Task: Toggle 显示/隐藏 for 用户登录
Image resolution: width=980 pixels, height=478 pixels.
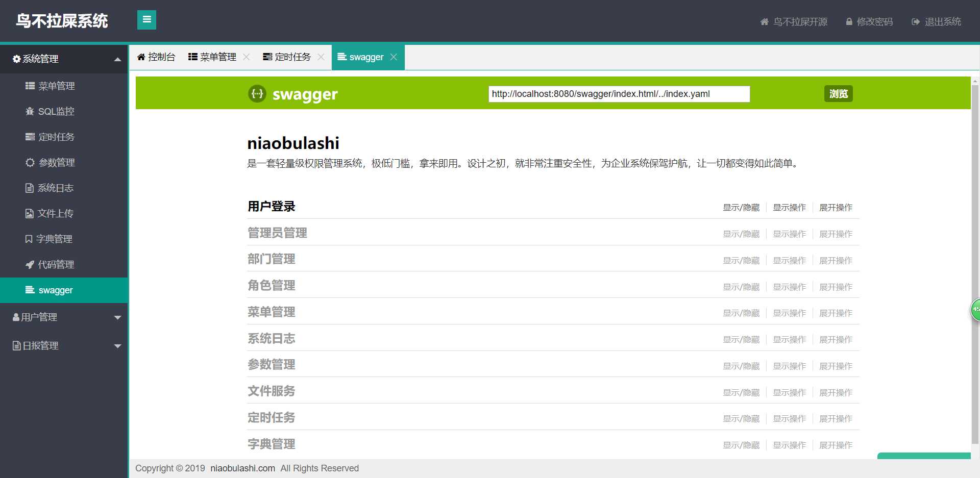Action: coord(741,208)
